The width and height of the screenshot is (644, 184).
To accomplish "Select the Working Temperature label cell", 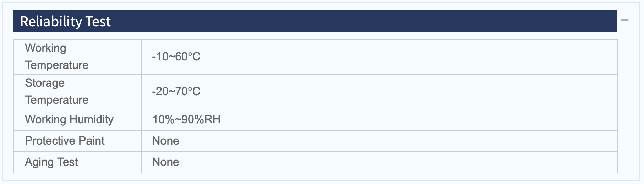I will pyautogui.click(x=78, y=57).
